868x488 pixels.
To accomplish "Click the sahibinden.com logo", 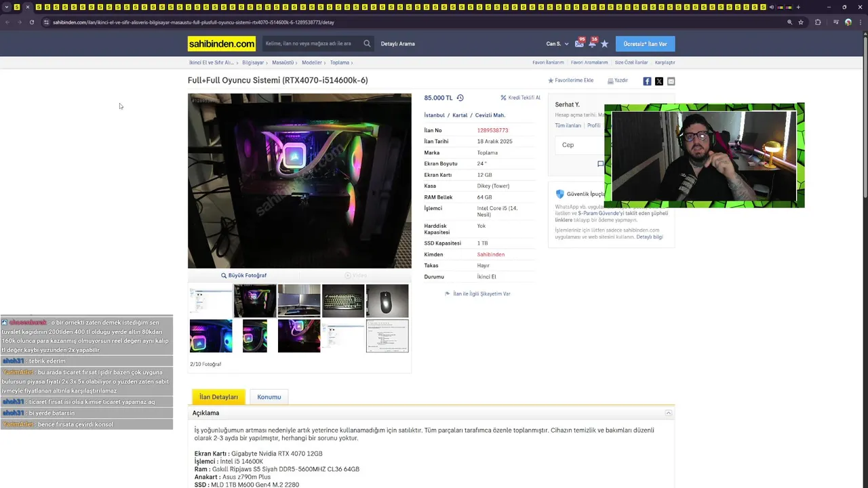I will 222,44.
